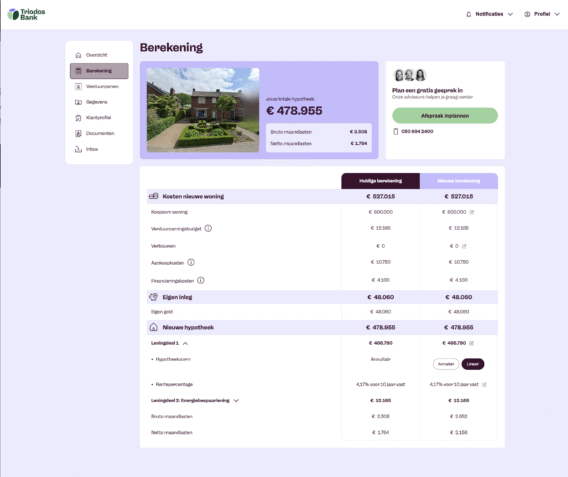Open info icon next to Verduurzamingsbudget
The width and height of the screenshot is (568, 477).
click(x=208, y=228)
